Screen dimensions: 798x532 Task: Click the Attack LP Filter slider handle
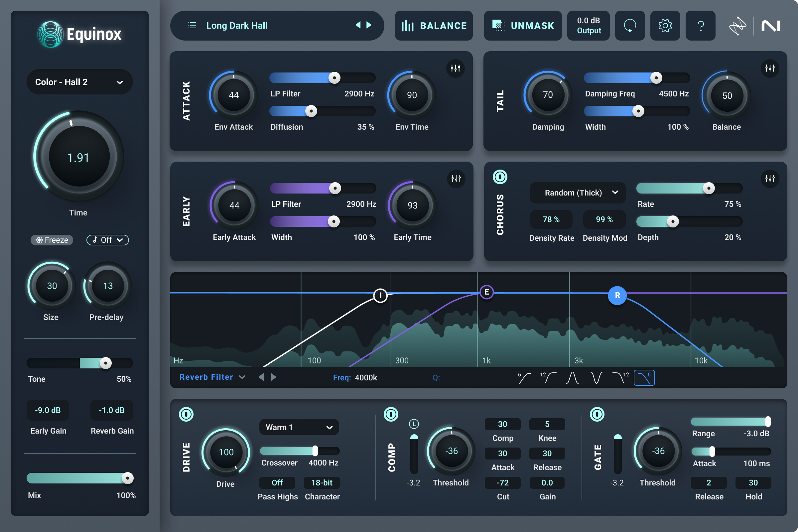click(x=334, y=78)
